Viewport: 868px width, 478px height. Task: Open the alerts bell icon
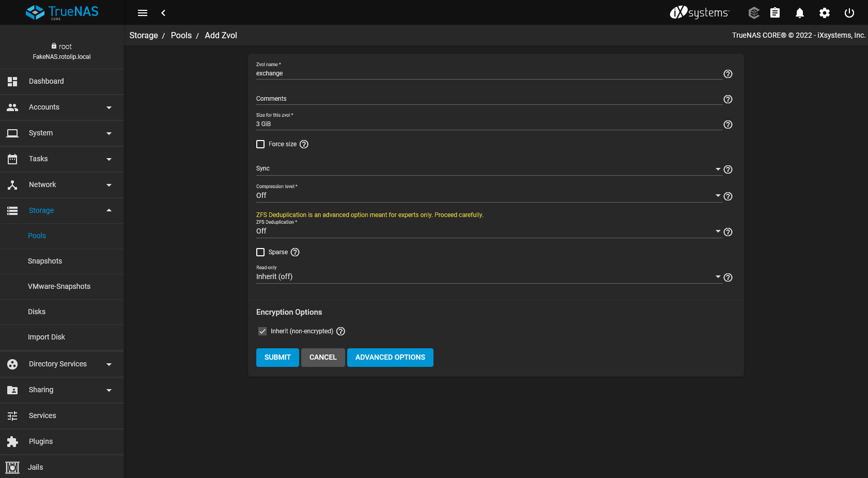pos(799,13)
